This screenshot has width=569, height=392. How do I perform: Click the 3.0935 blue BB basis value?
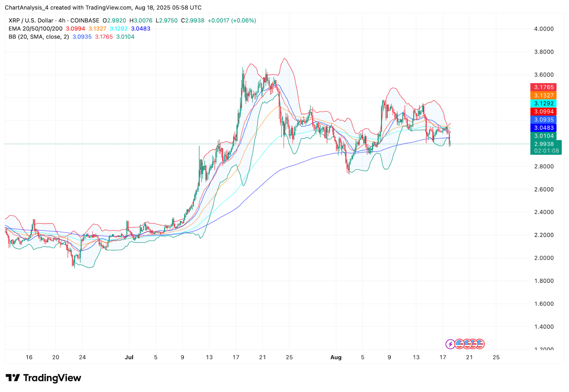pos(82,37)
